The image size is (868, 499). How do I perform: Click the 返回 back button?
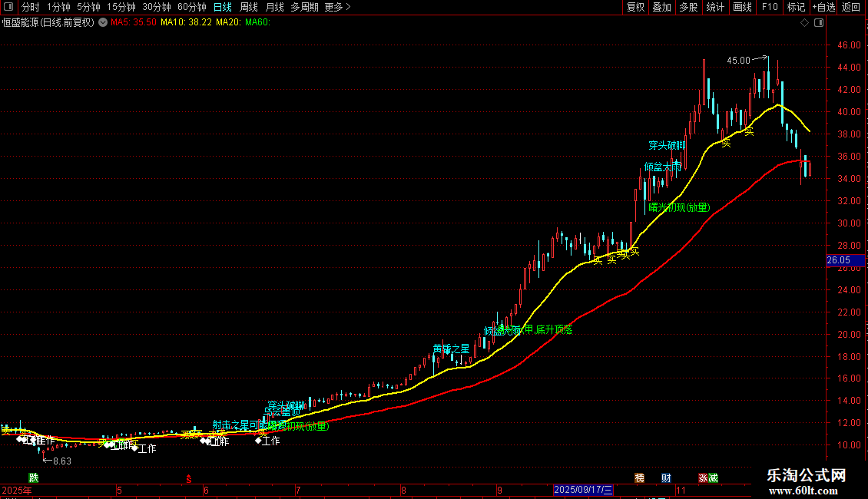click(851, 7)
